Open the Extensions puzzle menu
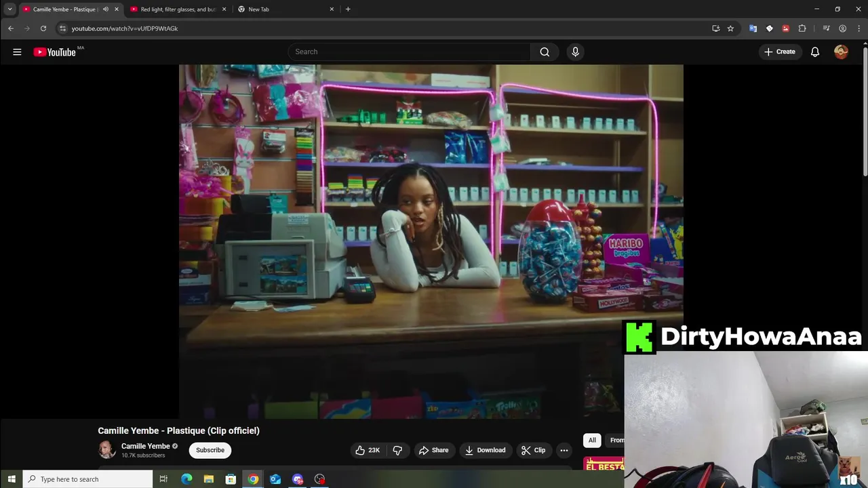The width and height of the screenshot is (868, 488). [x=802, y=28]
